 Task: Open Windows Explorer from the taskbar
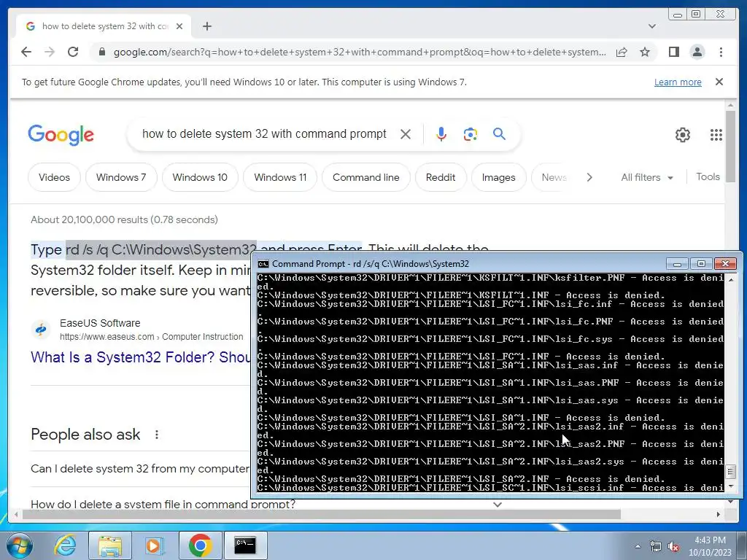[110, 545]
